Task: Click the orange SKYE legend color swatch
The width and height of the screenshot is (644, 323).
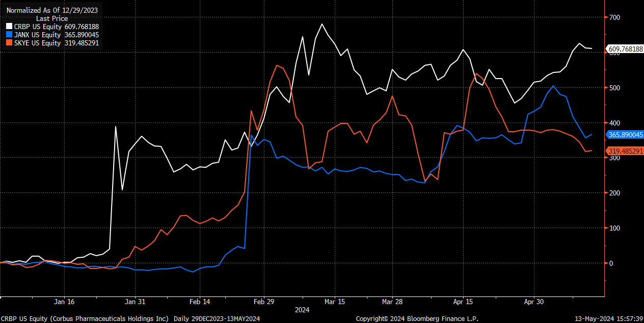Action: [x=9, y=43]
